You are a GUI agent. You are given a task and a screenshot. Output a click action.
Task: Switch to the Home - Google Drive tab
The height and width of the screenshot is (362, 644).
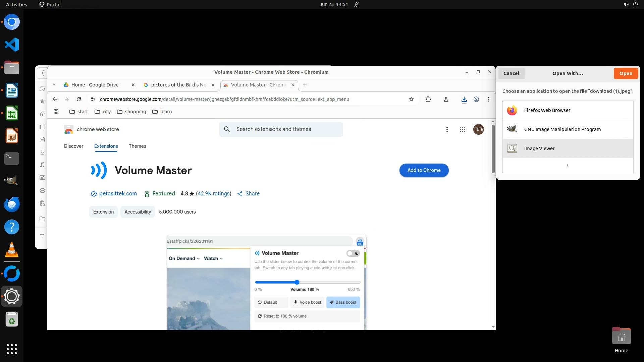[x=95, y=85]
